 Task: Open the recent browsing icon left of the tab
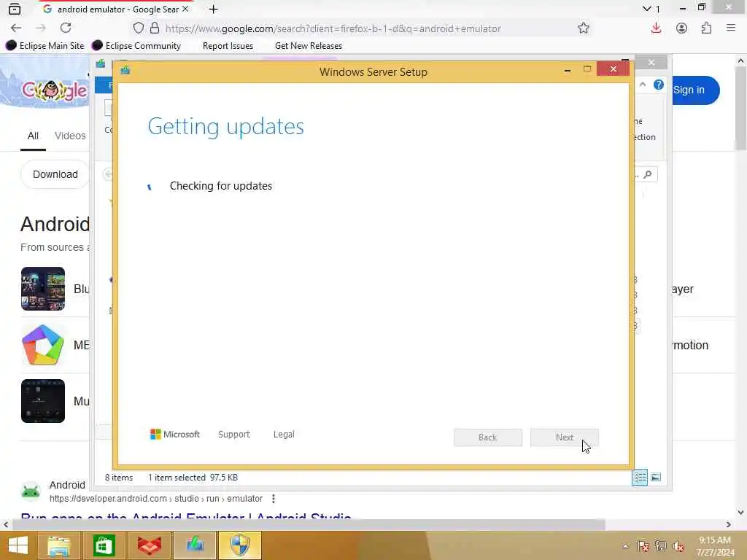click(x=15, y=9)
